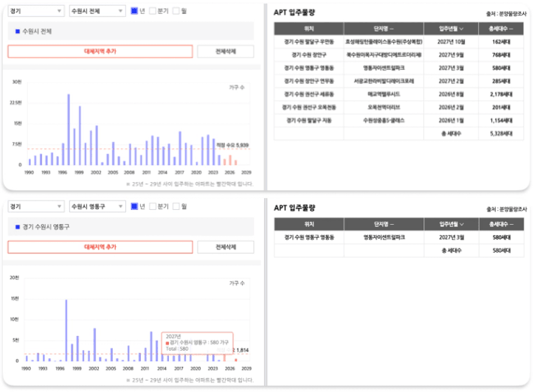Screen dimensions: 537x392
Task: Open the 경기 province dropdown in the upper panel
Action: (35, 11)
